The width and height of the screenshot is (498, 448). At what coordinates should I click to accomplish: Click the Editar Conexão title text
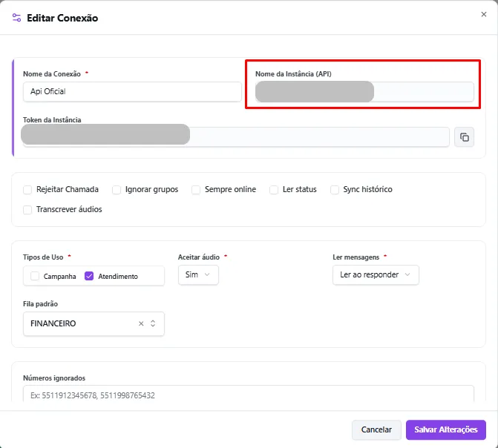coord(62,18)
